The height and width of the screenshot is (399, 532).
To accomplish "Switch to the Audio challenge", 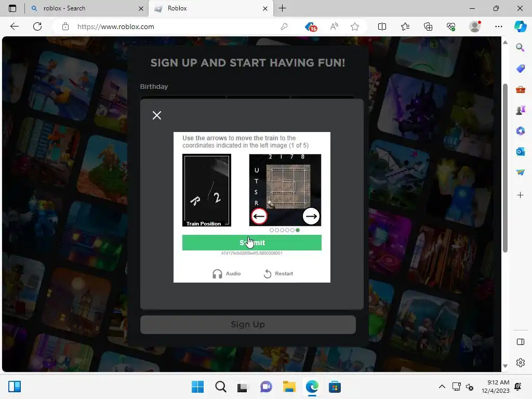I will pos(227,273).
